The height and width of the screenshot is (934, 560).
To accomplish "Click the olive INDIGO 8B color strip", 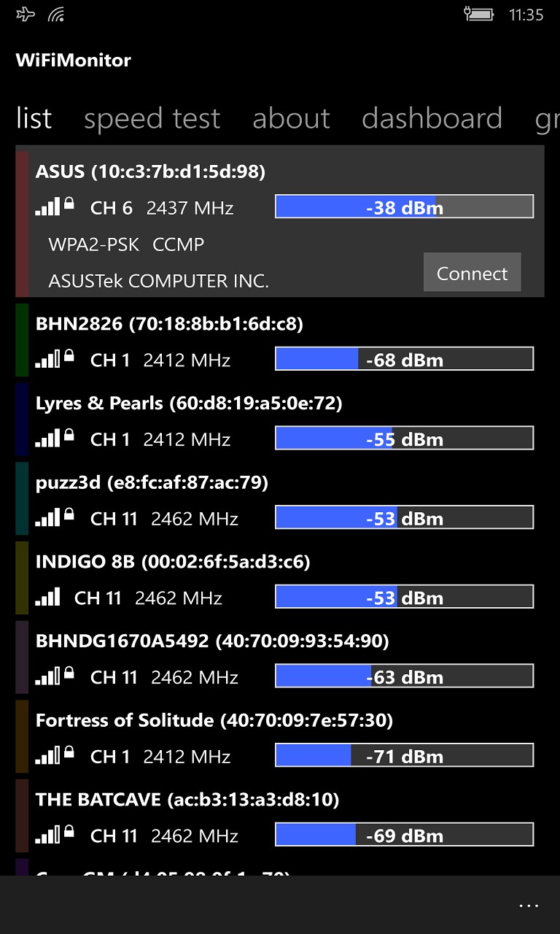I will pyautogui.click(x=22, y=577).
